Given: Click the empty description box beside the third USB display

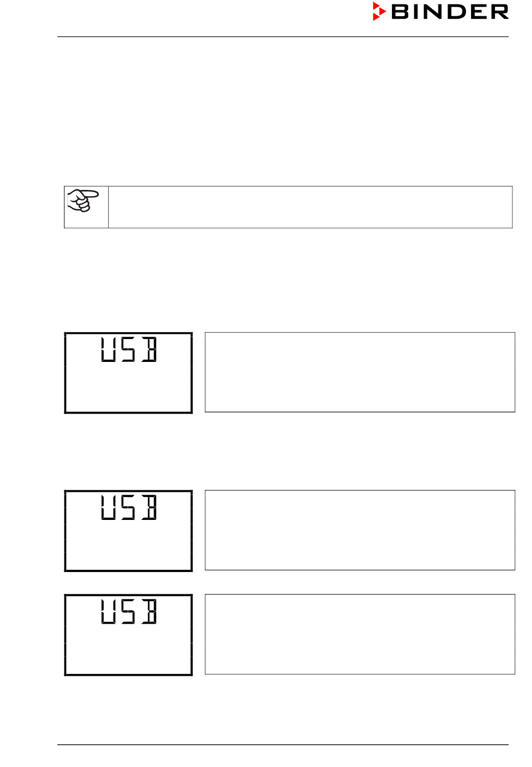Looking at the screenshot, I should (360, 634).
